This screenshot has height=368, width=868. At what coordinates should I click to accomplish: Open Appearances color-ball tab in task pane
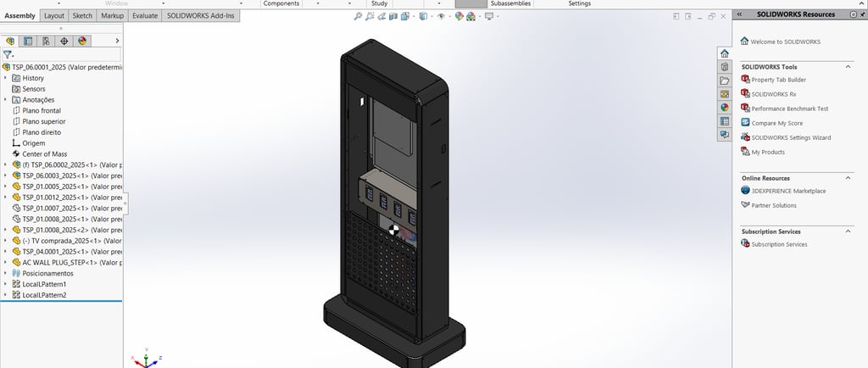(x=725, y=108)
